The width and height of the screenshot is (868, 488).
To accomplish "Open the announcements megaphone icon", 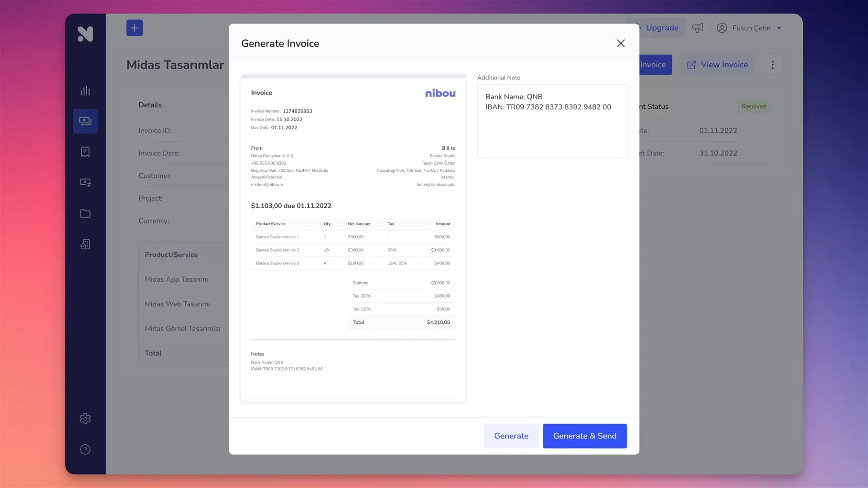I will 698,28.
